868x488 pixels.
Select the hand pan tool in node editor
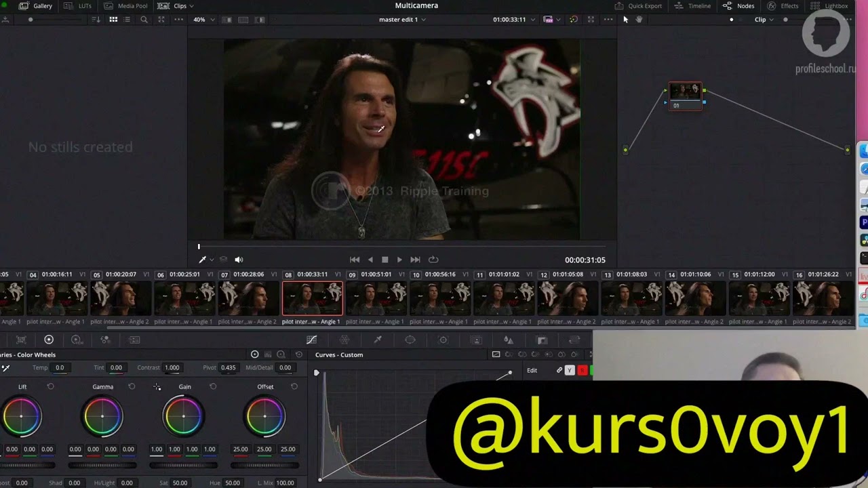pos(639,20)
